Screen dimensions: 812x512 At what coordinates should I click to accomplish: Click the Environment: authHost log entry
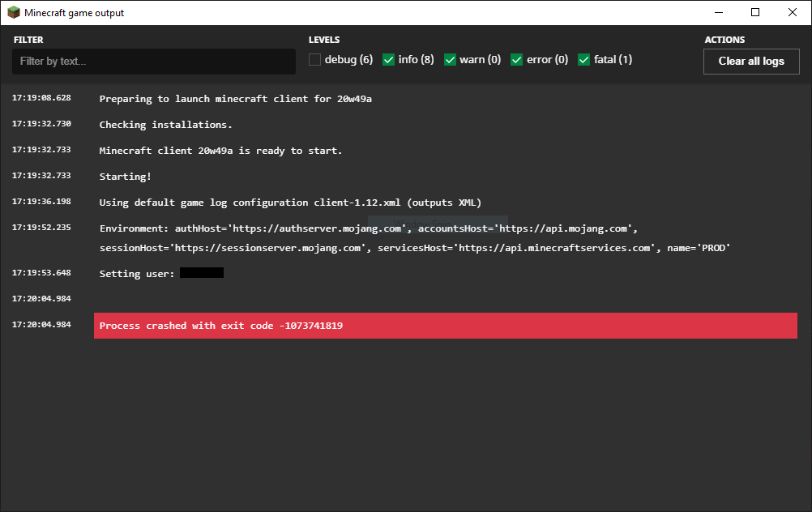(414, 238)
